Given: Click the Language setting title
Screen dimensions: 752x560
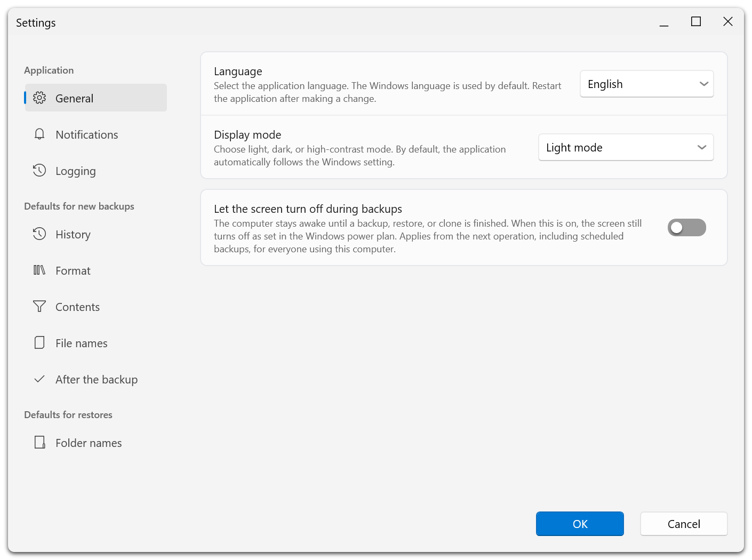Looking at the screenshot, I should pyautogui.click(x=238, y=71).
